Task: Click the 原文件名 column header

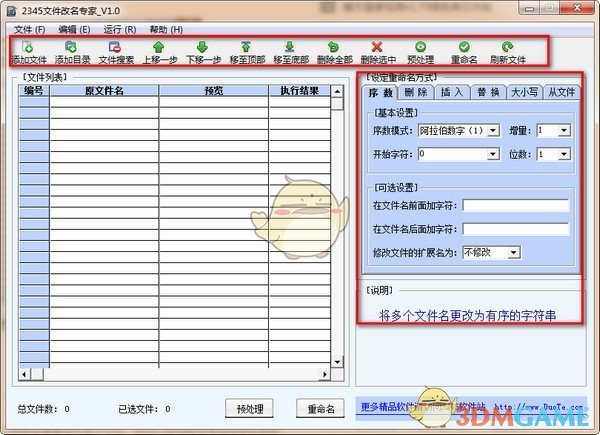Action: click(104, 91)
